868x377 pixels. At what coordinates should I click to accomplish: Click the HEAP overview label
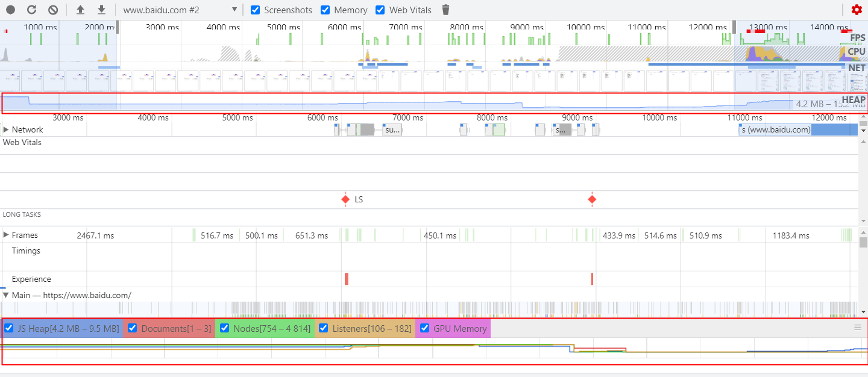[x=854, y=100]
